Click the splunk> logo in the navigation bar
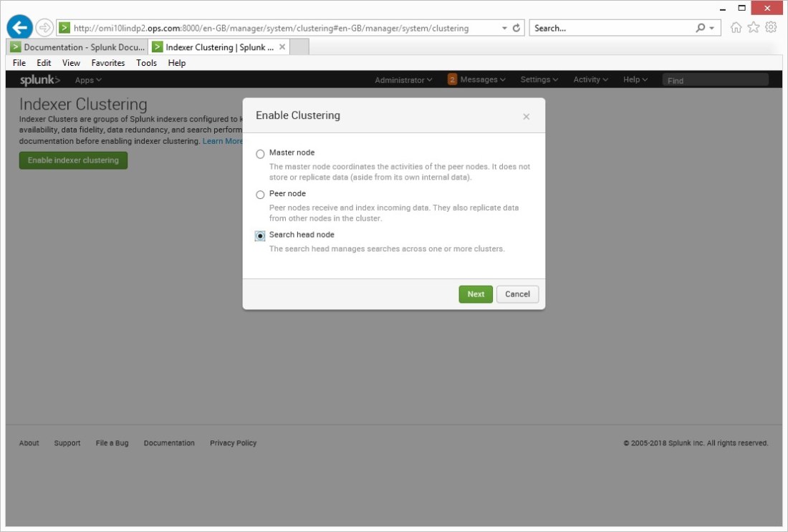The width and height of the screenshot is (788, 532). (38, 79)
